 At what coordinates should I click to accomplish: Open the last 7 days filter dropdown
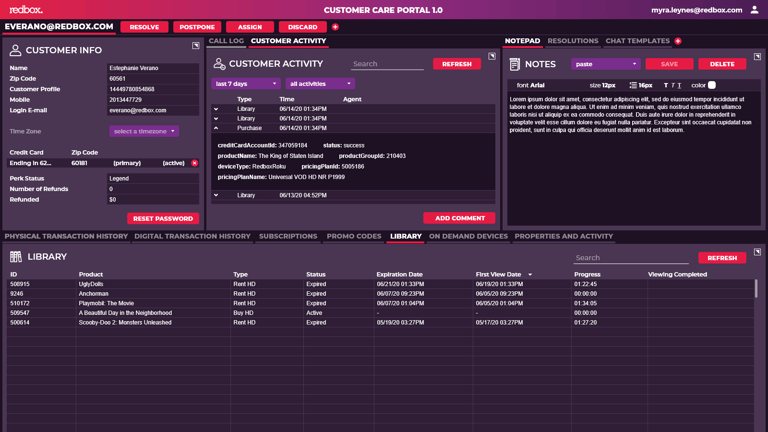246,84
